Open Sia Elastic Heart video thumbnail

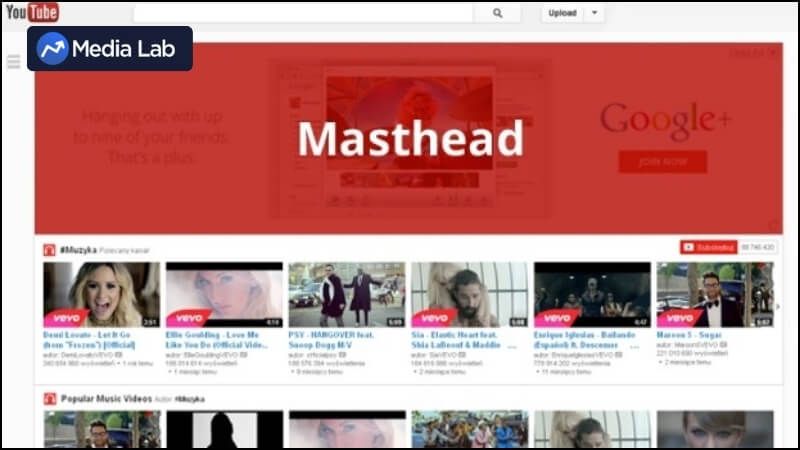tap(469, 295)
